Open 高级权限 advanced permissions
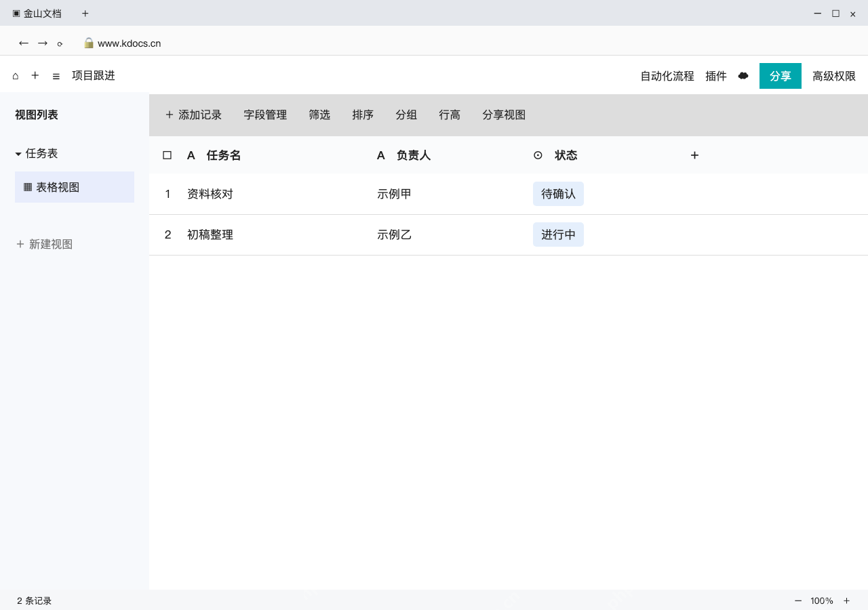This screenshot has width=868, height=610. pos(834,76)
